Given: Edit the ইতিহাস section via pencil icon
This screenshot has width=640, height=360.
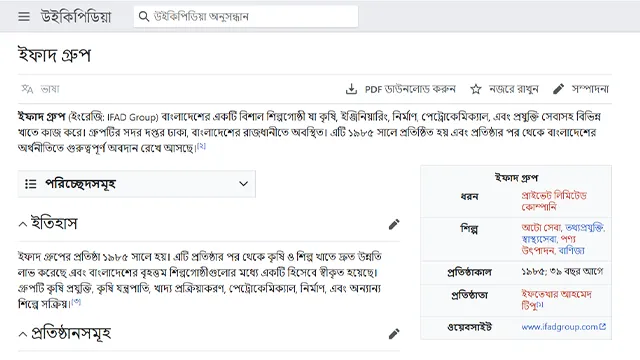Looking at the screenshot, I should (x=394, y=224).
